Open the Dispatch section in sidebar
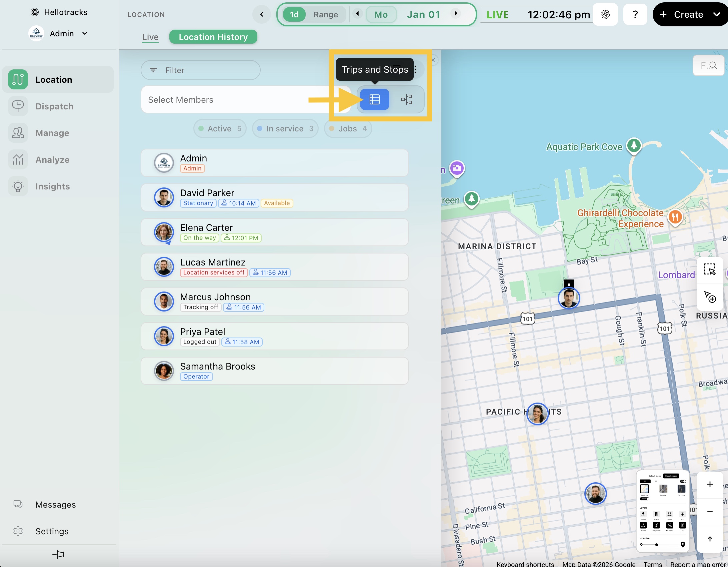Viewport: 728px width, 567px height. 54,106
